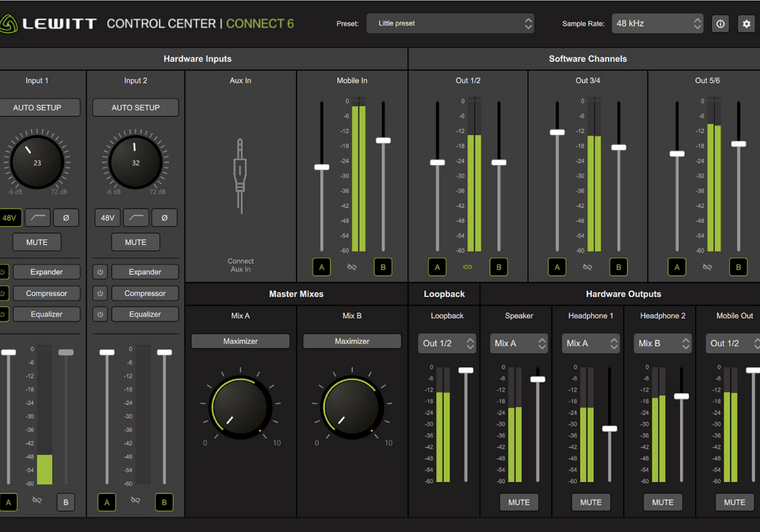Open Speaker source dropdown Mix A

tap(519, 343)
